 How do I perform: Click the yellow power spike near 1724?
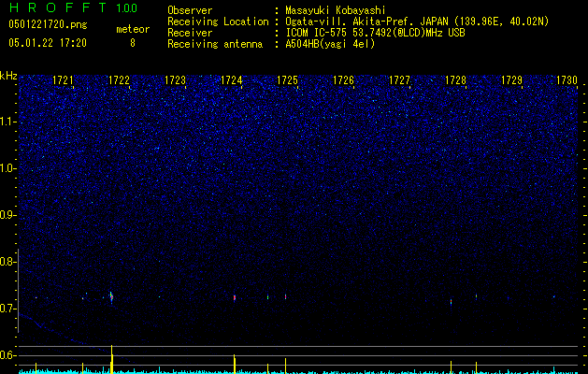coord(235,364)
